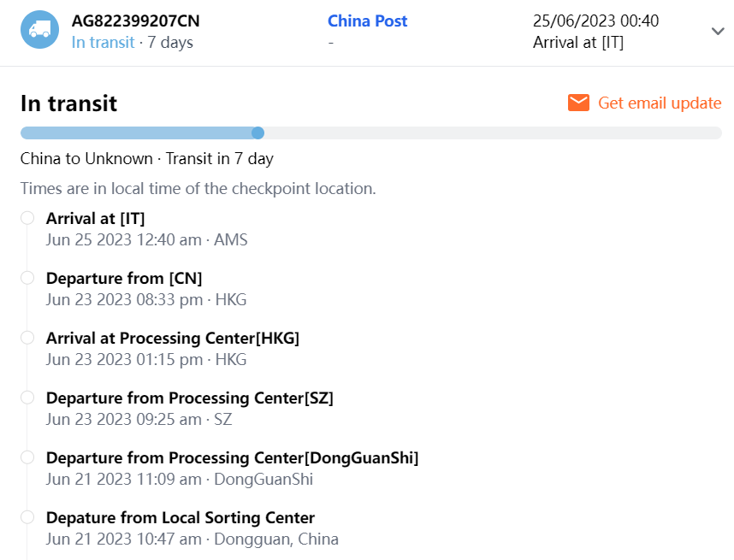Click the Departure from [CN] checkpoint marker
Viewport: 734px width, 560px height.
(x=27, y=278)
